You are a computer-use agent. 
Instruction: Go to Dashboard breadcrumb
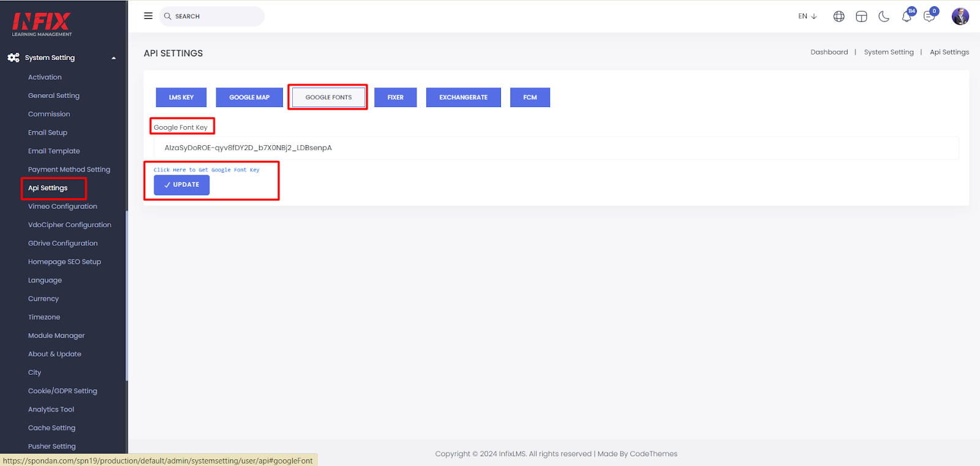tap(829, 52)
